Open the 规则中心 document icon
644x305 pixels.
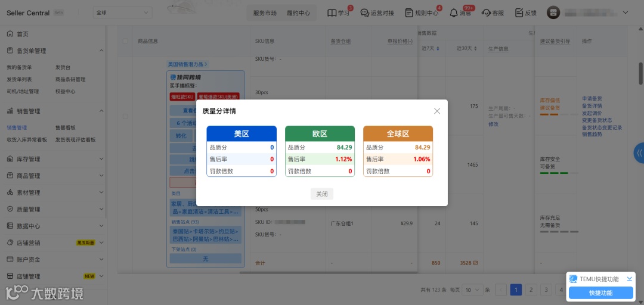[408, 13]
